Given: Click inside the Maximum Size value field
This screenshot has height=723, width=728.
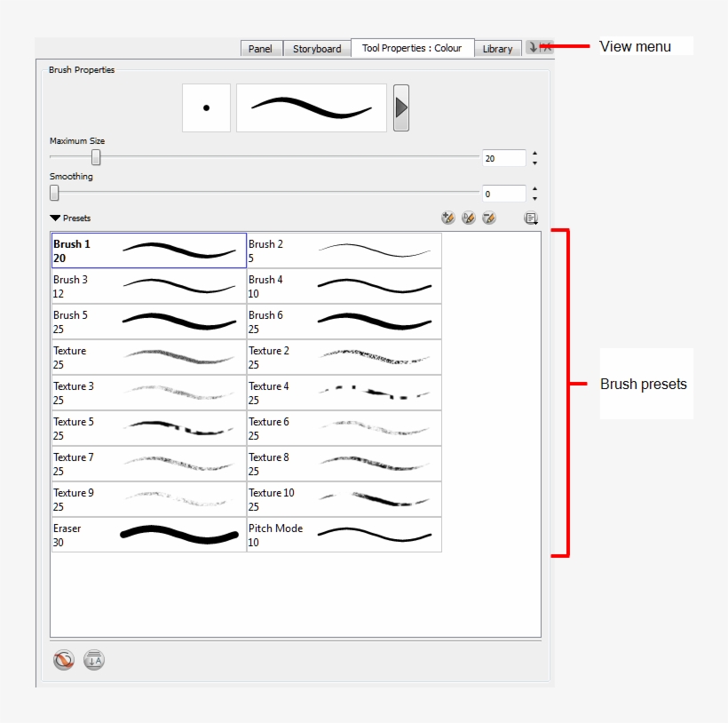Looking at the screenshot, I should coord(503,157).
